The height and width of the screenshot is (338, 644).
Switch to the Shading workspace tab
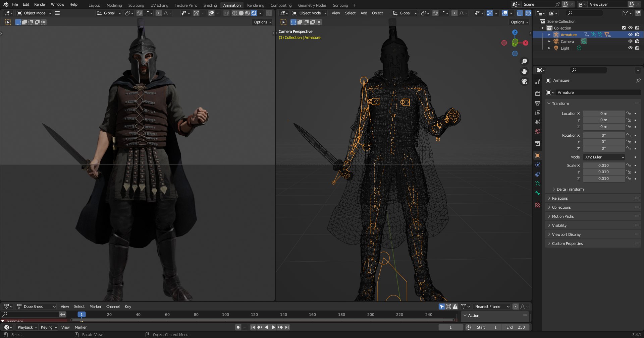pos(210,5)
